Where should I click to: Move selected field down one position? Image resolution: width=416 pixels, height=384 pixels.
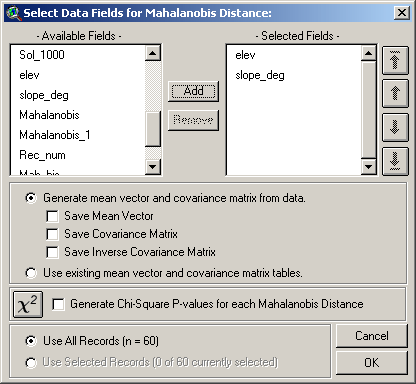click(x=395, y=128)
